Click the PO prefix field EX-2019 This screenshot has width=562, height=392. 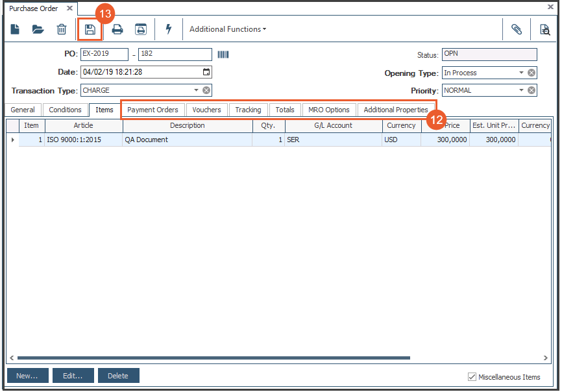(104, 54)
